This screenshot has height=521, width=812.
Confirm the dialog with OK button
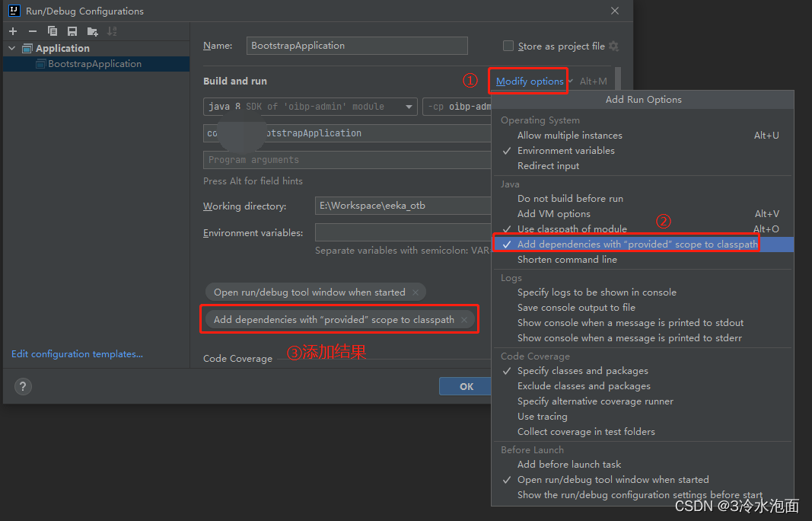[466, 386]
